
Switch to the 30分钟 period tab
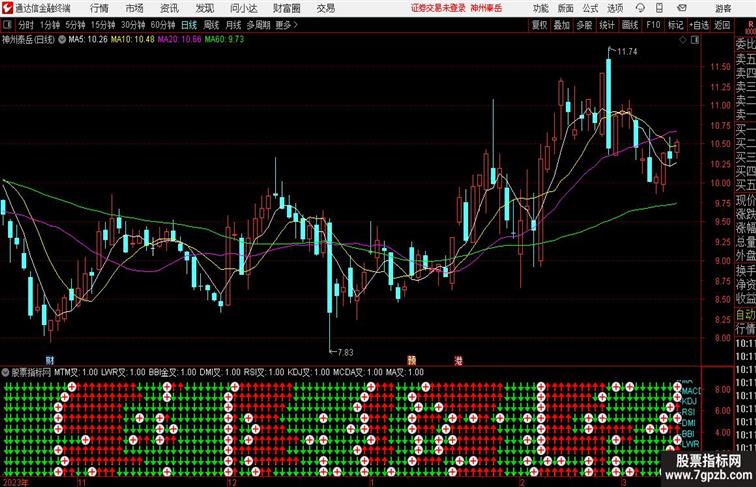(x=133, y=25)
